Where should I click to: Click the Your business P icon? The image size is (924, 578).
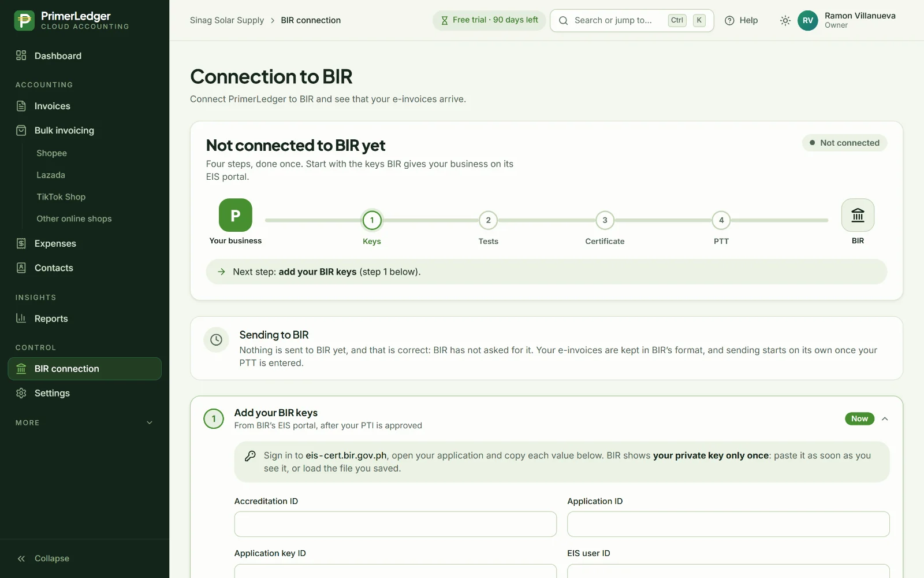tap(236, 215)
